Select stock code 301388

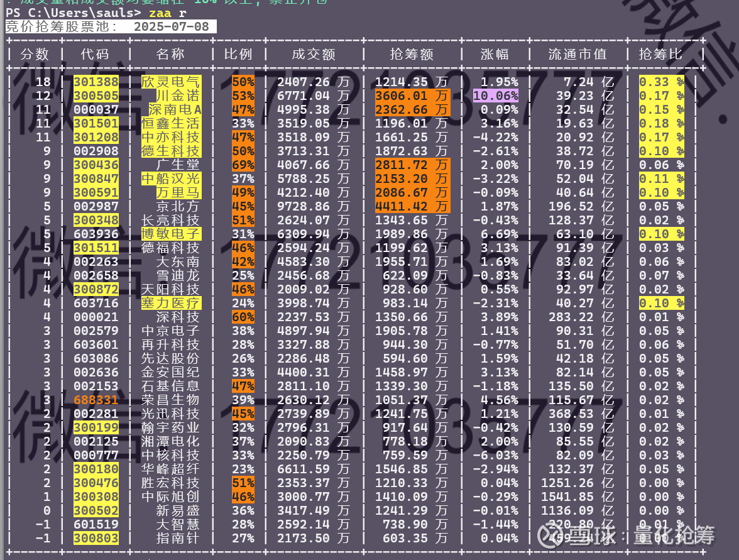point(96,82)
